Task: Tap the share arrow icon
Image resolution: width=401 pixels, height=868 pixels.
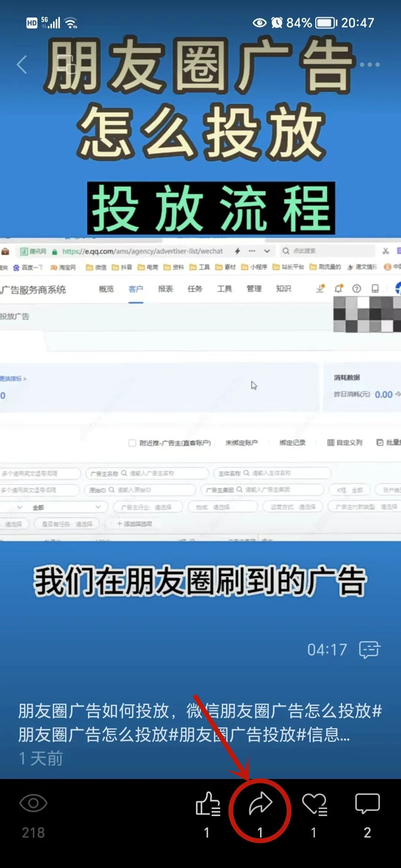Action: click(260, 803)
